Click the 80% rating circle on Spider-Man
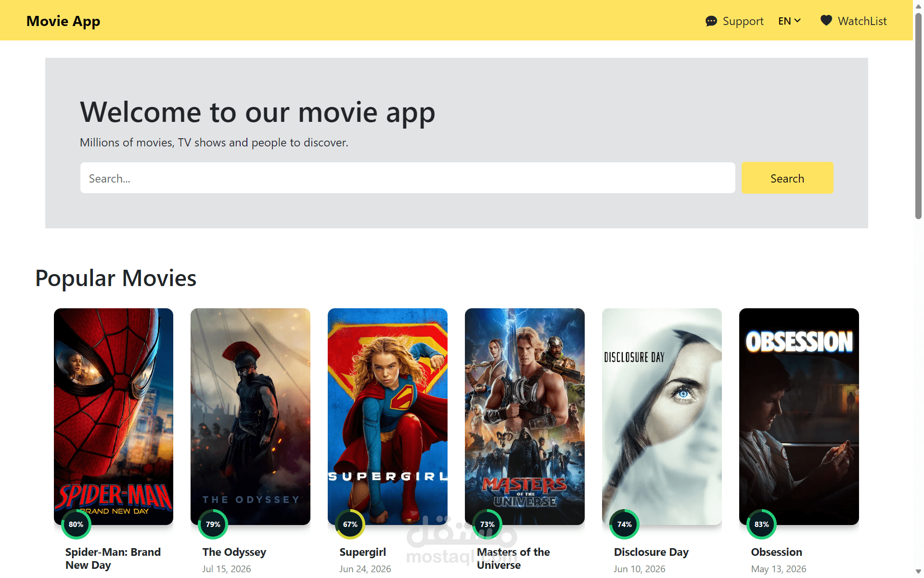924x578 pixels. (76, 524)
